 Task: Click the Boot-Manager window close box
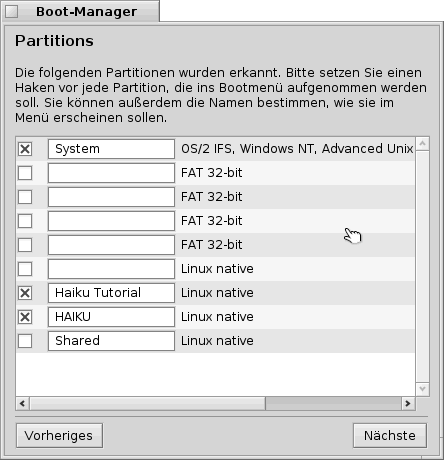[12, 12]
